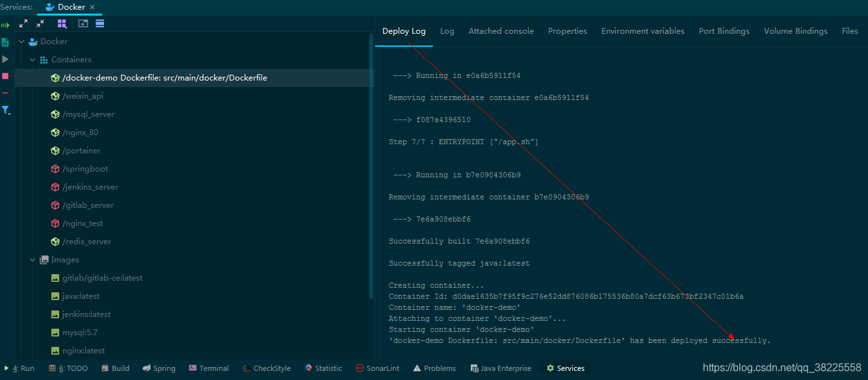Image resolution: width=868 pixels, height=380 pixels.
Task: Select the /nginx_80 container
Action: [x=80, y=133]
